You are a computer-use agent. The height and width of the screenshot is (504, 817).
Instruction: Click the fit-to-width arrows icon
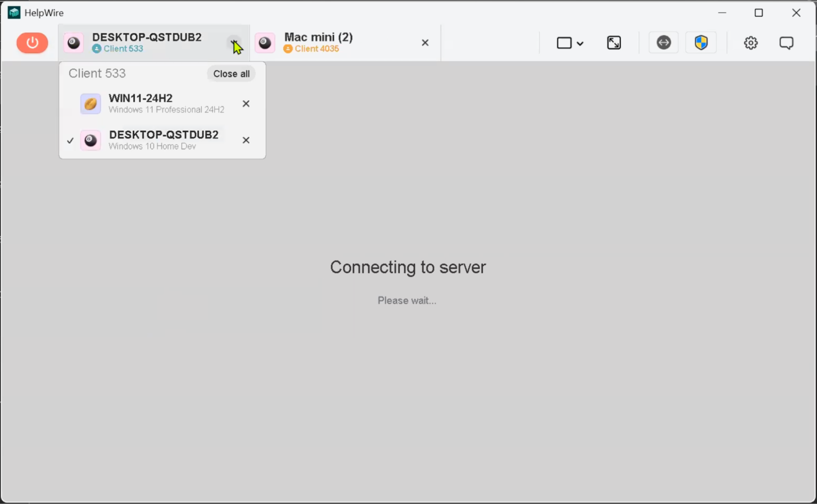(x=664, y=43)
